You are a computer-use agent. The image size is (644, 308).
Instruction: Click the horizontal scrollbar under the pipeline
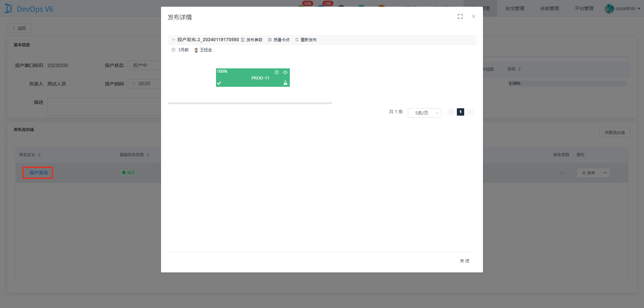250,103
